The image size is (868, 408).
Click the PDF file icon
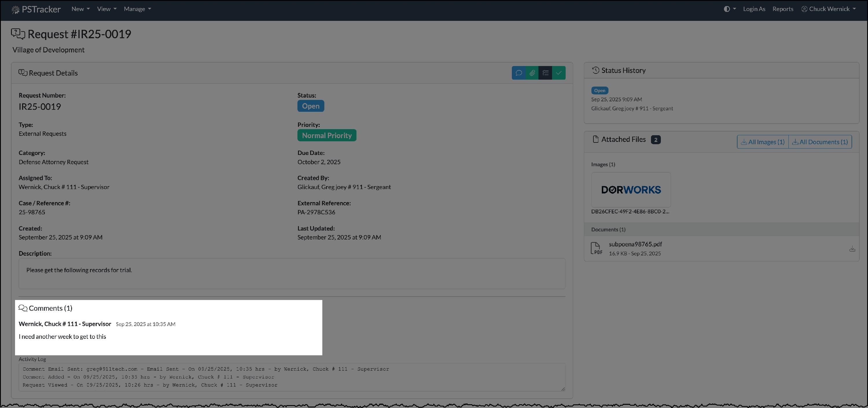point(596,248)
